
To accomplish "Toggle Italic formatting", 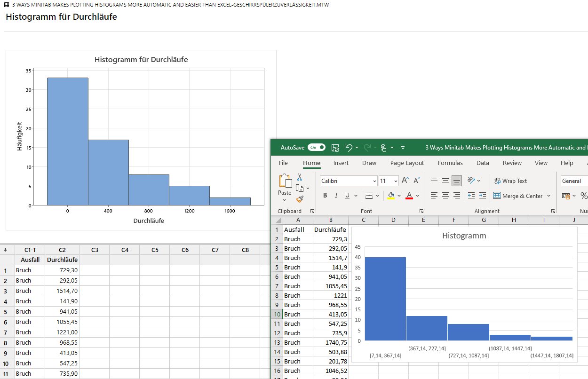I will [336, 196].
